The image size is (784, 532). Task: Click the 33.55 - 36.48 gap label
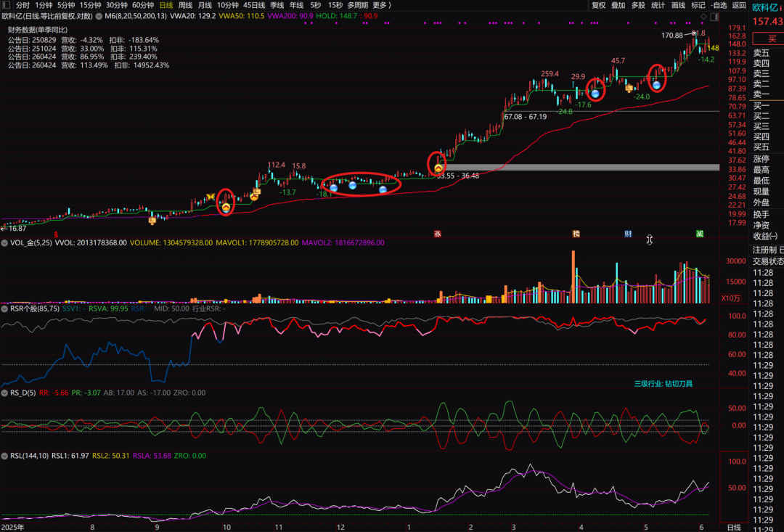[x=457, y=176]
